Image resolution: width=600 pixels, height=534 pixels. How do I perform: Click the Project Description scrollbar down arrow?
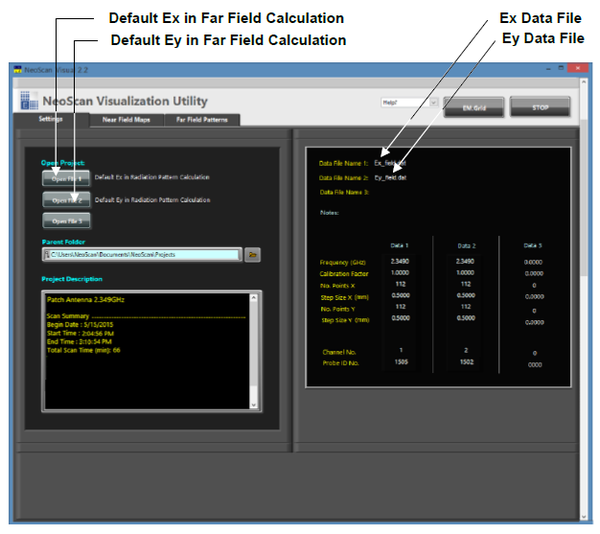[254, 405]
